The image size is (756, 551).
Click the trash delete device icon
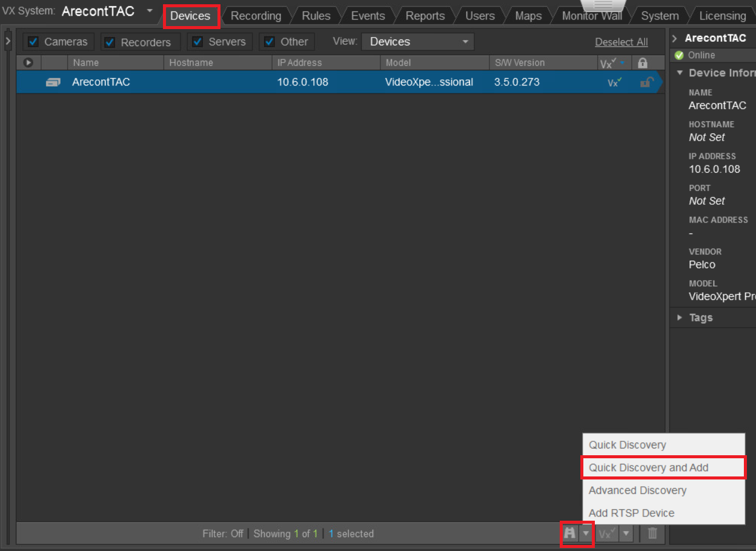[652, 533]
